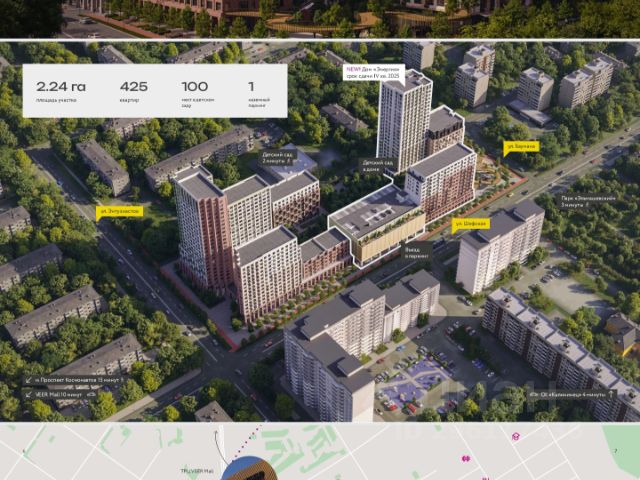This screenshot has width=640, height=480.
Task: Click the ОК «Калининец» 4 минуты label
Action: click(x=572, y=394)
